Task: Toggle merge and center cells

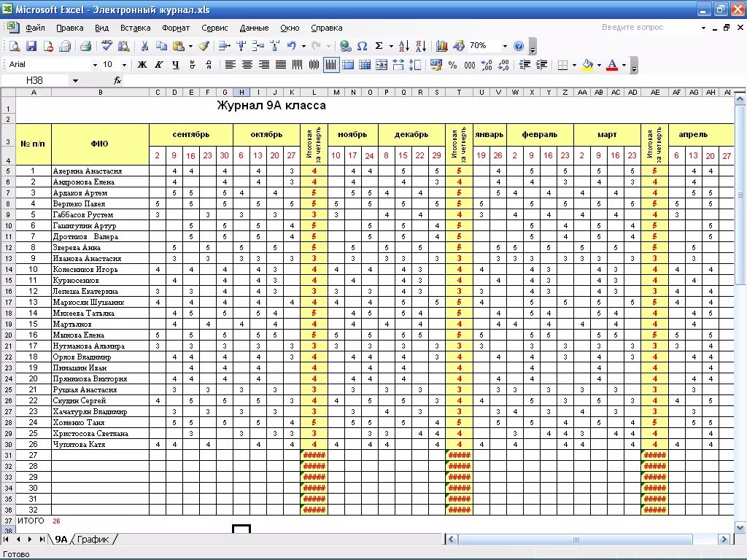Action: pyautogui.click(x=382, y=65)
